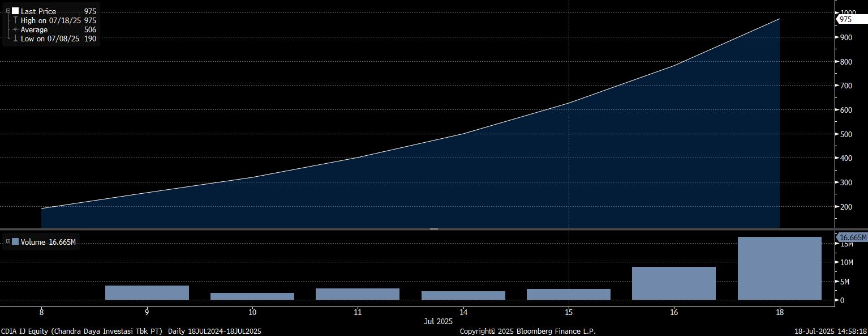Image resolution: width=868 pixels, height=336 pixels.
Task: Click the High on 07/18/25 legend entry
Action: point(50,20)
